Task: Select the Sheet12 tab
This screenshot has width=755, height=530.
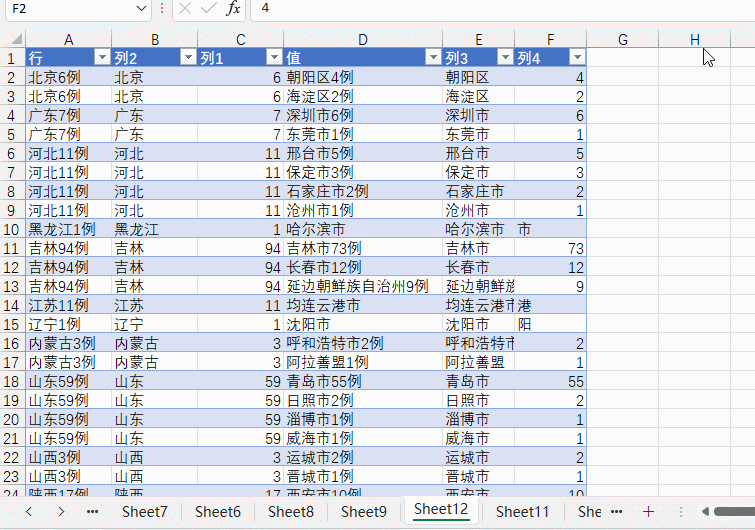Action: (441, 509)
